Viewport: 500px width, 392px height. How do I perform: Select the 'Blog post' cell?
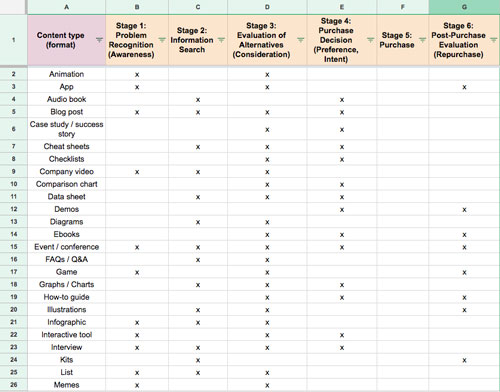coord(66,112)
